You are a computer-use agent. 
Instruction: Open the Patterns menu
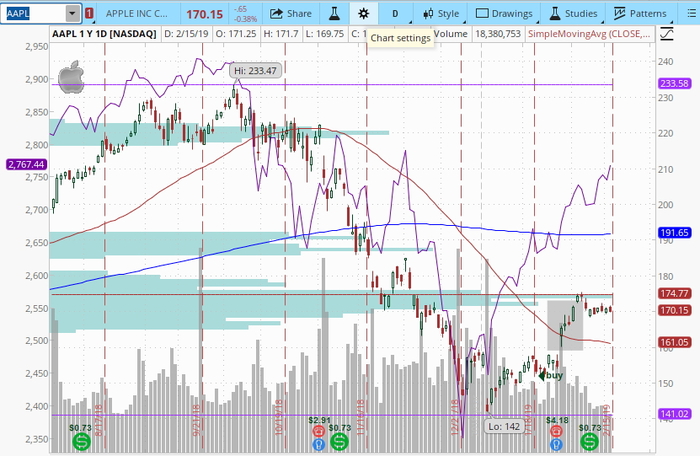[x=640, y=14]
